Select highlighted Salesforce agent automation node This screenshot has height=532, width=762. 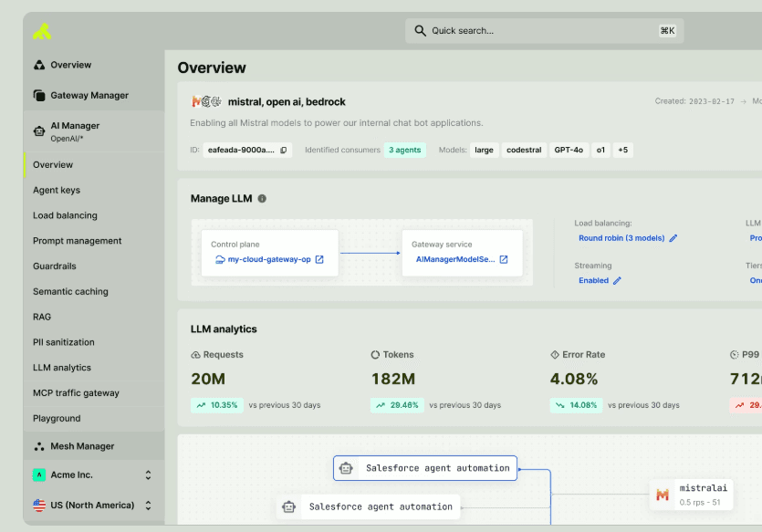click(425, 468)
